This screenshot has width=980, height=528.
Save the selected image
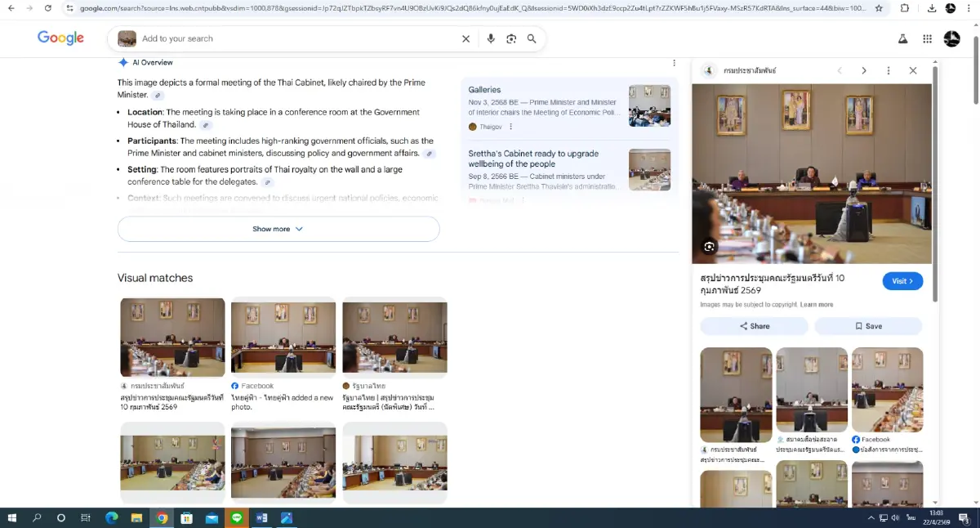tap(868, 326)
